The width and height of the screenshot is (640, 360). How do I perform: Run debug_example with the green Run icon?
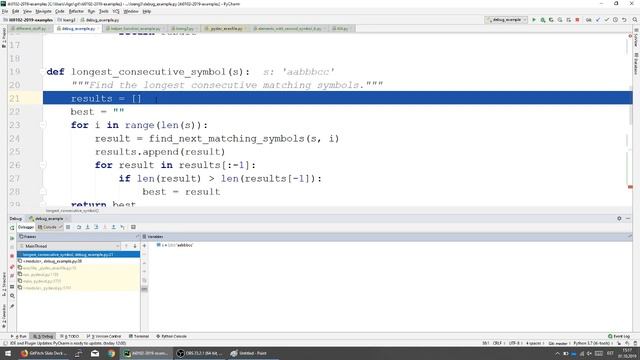(533, 20)
